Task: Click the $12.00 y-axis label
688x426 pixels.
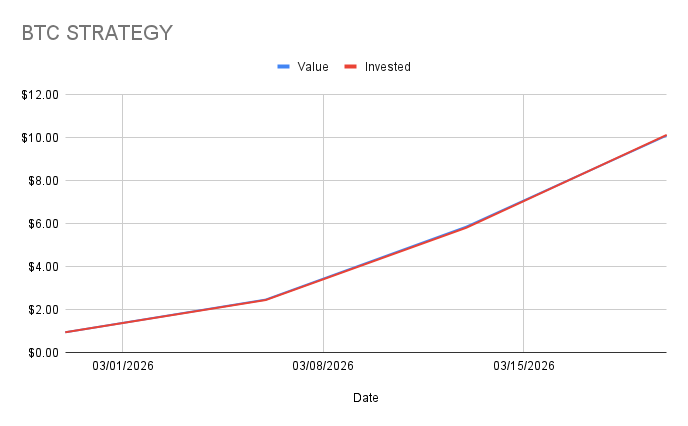Action: 39,95
